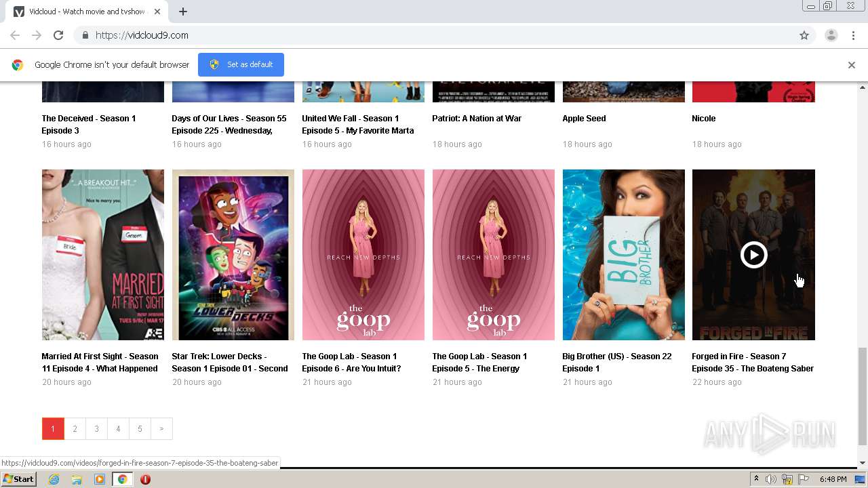Dismiss the default browser notification bar
This screenshot has width=868, height=488.
pos(852,65)
